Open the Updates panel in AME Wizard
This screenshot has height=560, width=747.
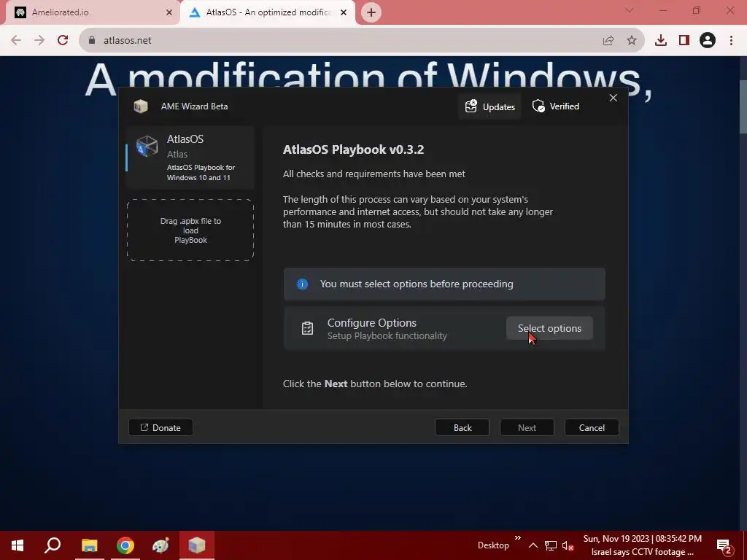tap(489, 106)
